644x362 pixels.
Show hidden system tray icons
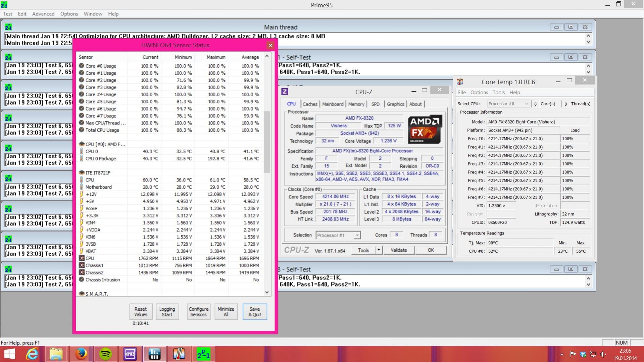tap(562, 354)
